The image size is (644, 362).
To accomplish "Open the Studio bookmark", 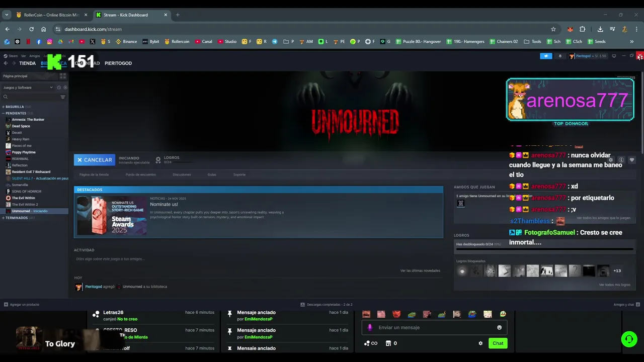I will (227, 41).
